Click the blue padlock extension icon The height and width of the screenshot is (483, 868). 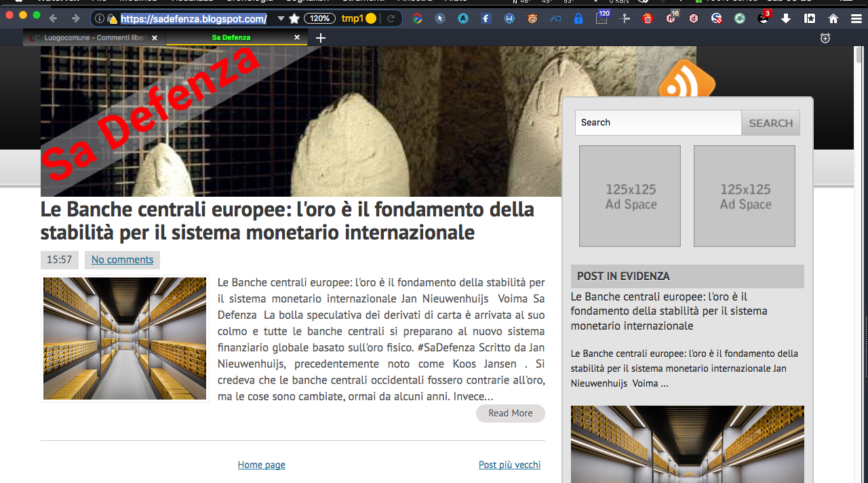[578, 18]
